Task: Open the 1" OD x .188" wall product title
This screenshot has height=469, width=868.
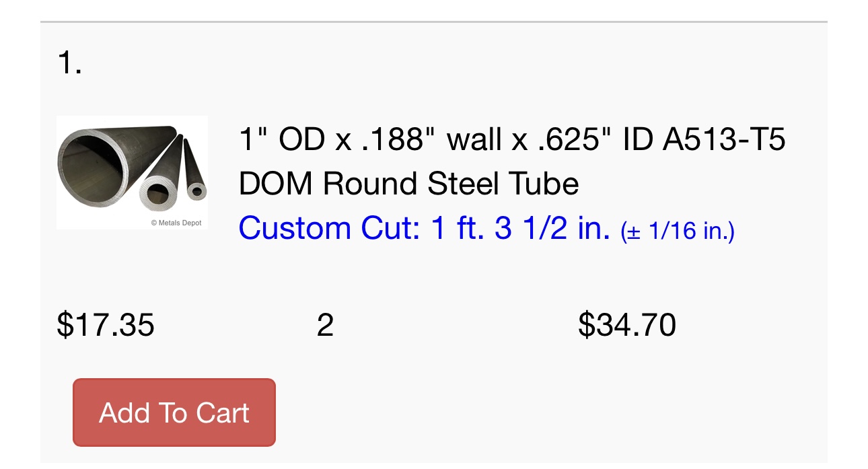Action: tap(512, 161)
